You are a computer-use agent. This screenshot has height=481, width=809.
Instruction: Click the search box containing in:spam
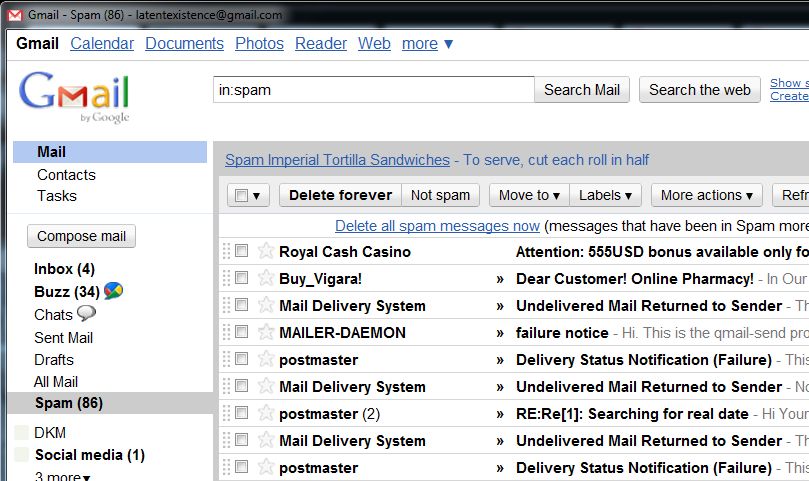pyautogui.click(x=374, y=90)
